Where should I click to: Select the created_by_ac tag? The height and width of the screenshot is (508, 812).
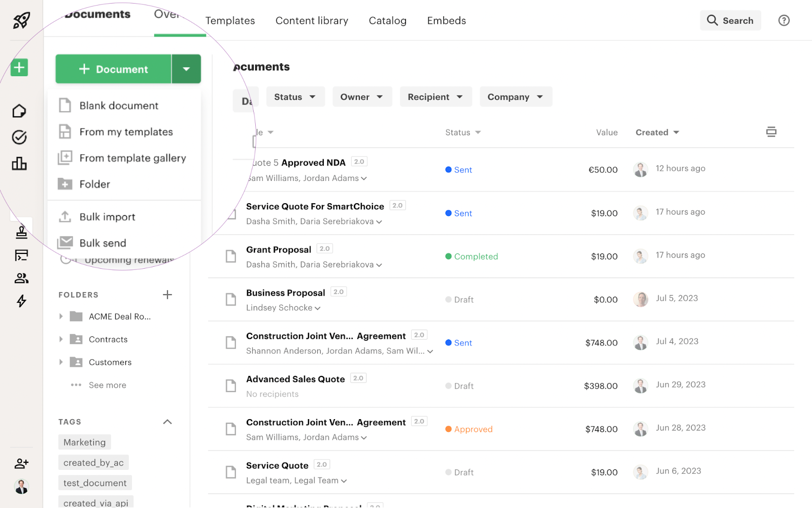point(93,462)
